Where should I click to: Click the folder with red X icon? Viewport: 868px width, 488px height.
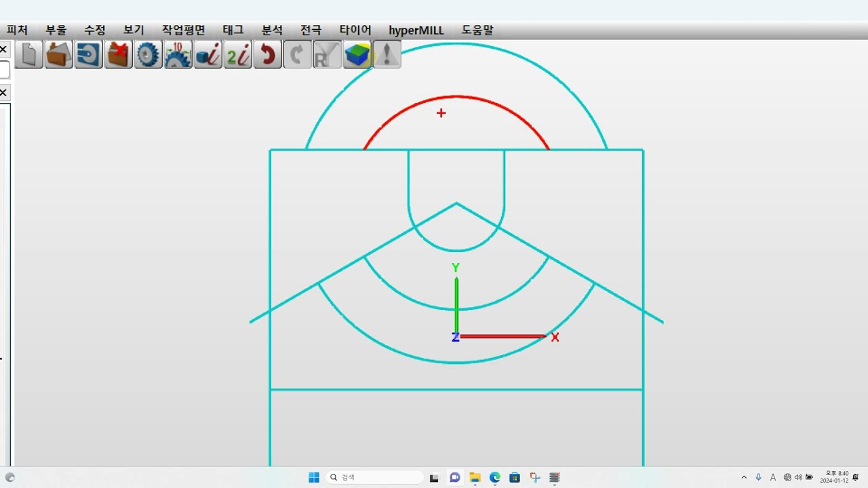pos(119,54)
